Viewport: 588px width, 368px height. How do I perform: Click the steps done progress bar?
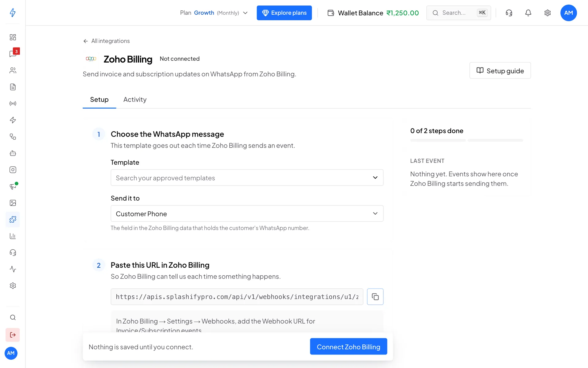(467, 140)
